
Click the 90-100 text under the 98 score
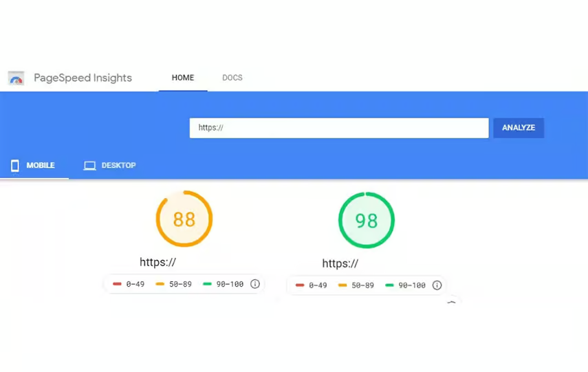pyautogui.click(x=412, y=285)
